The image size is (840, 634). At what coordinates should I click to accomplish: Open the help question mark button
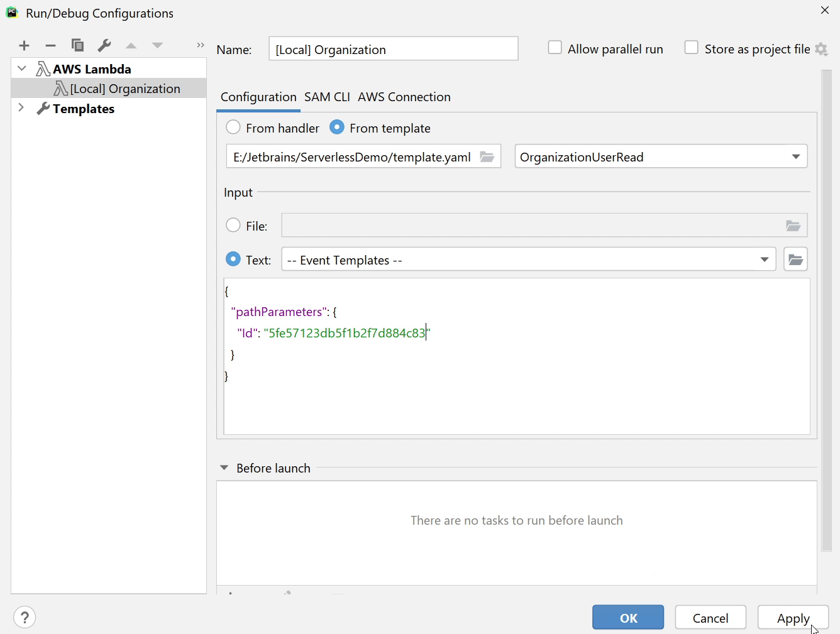coord(25,618)
